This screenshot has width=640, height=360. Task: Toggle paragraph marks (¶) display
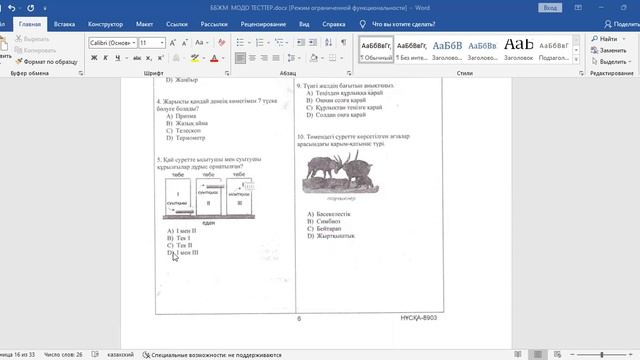[x=344, y=42]
